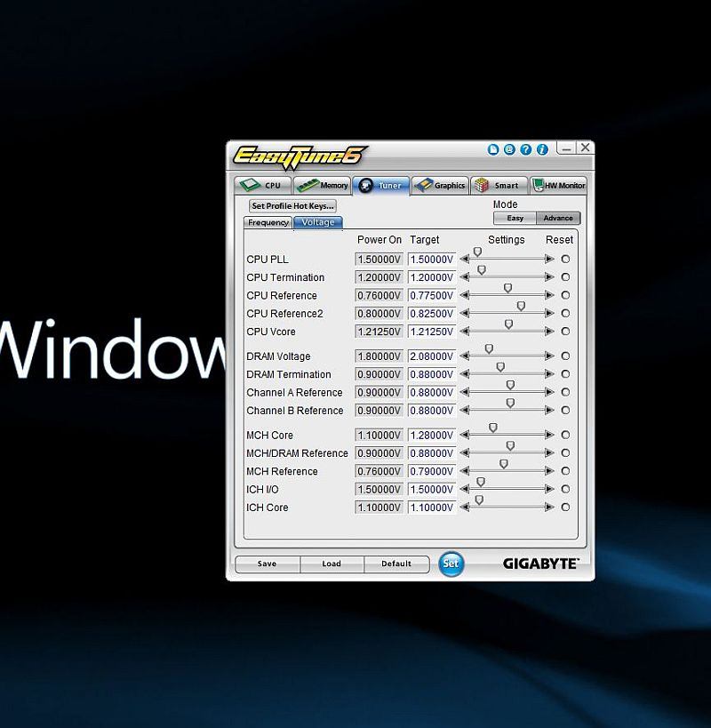Click the CPU Reference Target value field
The width and height of the screenshot is (711, 728).
pos(432,295)
